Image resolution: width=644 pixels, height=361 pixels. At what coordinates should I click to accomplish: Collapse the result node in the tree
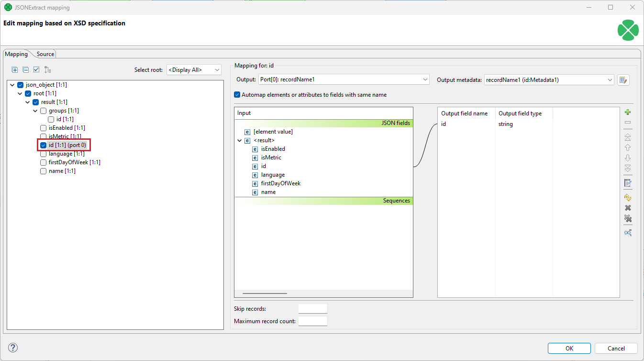28,102
